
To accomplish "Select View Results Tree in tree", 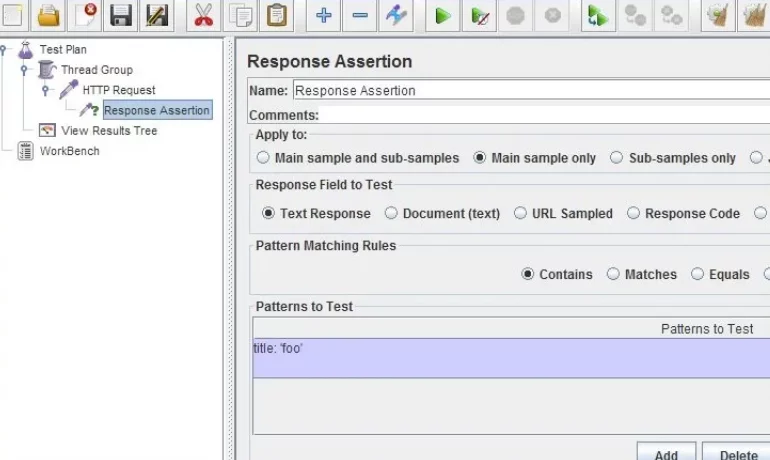I will 108,131.
